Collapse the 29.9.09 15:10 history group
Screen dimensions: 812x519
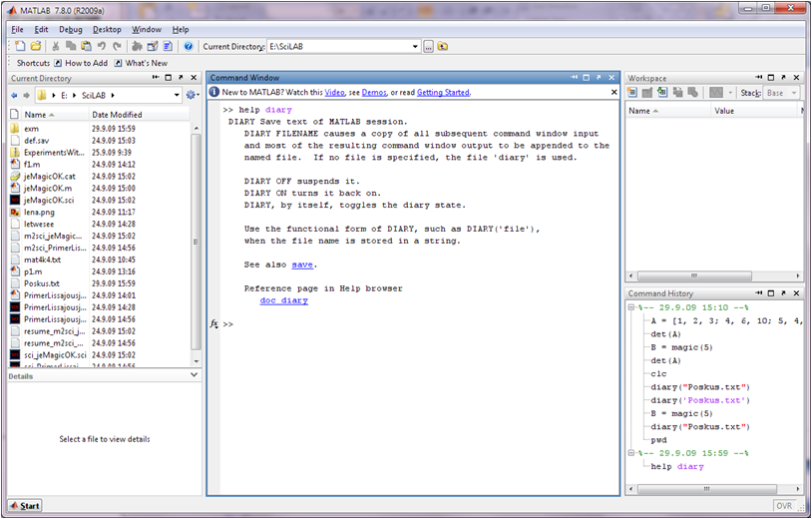point(631,307)
